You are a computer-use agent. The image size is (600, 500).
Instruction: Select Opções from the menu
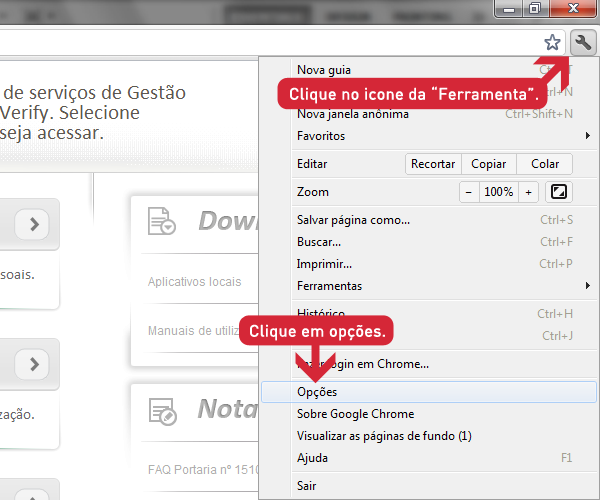(317, 392)
